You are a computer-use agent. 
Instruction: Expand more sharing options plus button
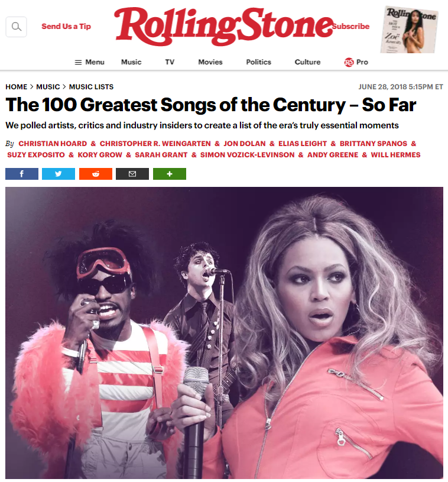pyautogui.click(x=170, y=174)
